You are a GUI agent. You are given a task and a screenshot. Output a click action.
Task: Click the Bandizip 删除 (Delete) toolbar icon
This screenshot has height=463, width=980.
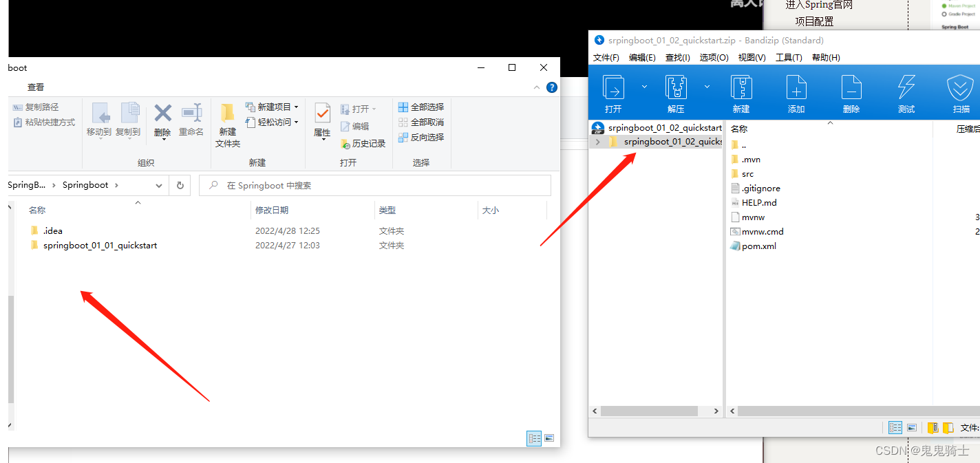pos(851,87)
